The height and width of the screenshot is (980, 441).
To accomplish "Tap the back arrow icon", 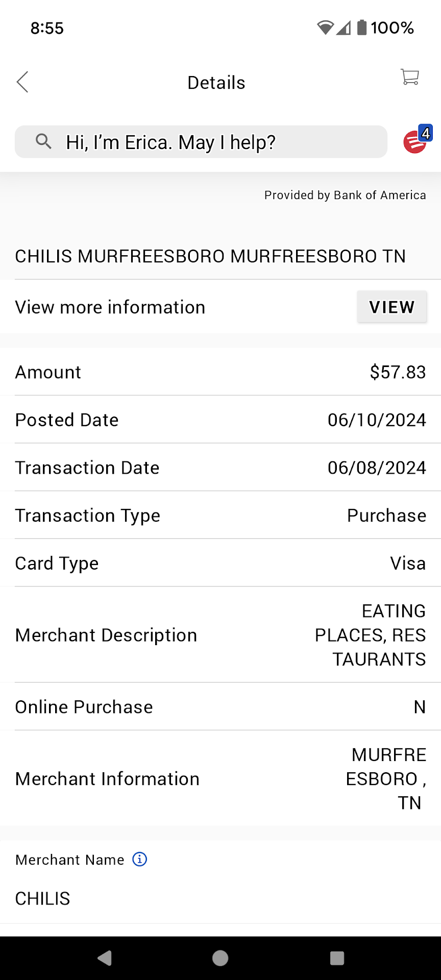I will click(x=22, y=82).
